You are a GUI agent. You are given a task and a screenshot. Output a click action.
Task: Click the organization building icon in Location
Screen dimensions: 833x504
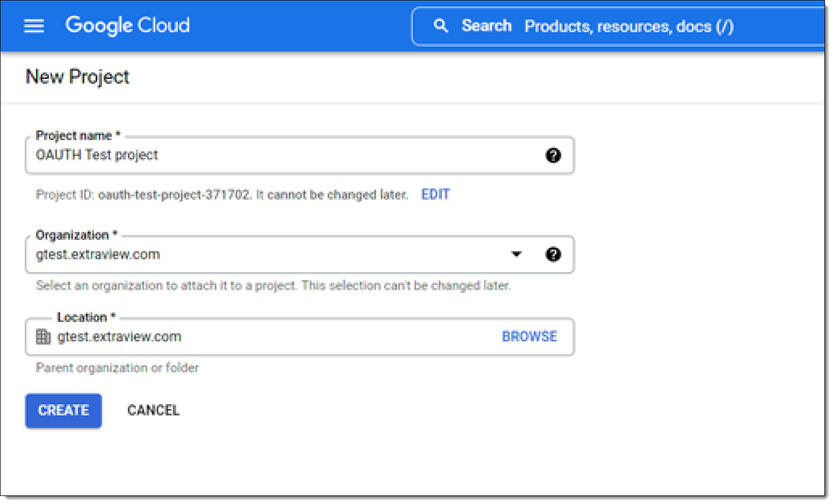43,337
